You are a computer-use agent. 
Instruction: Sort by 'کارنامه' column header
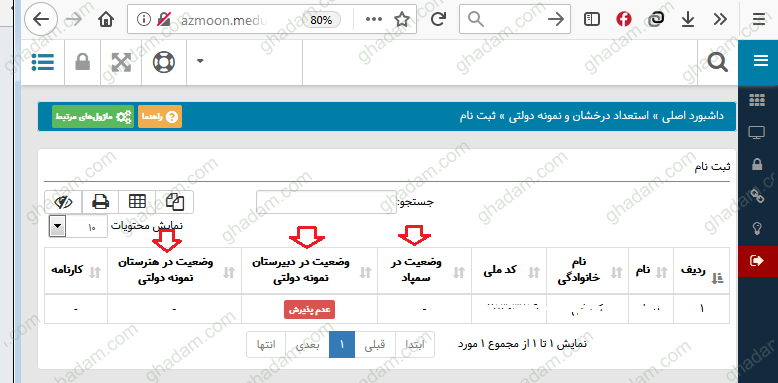click(76, 272)
